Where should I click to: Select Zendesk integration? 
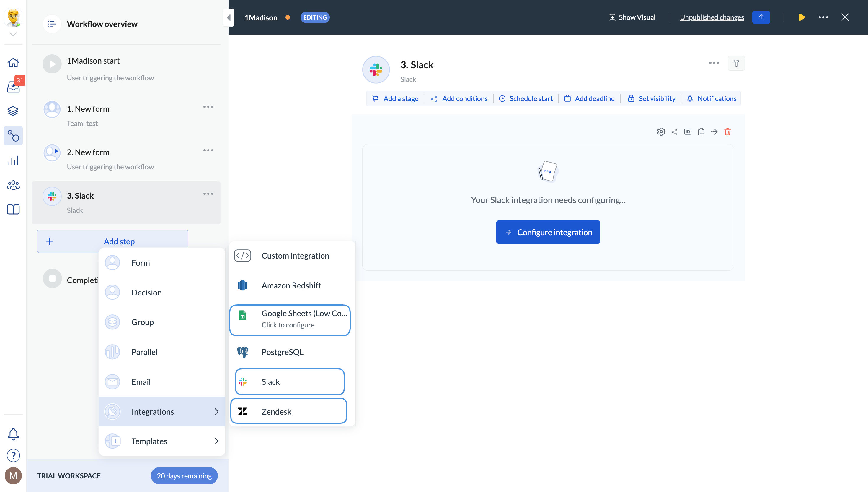288,411
